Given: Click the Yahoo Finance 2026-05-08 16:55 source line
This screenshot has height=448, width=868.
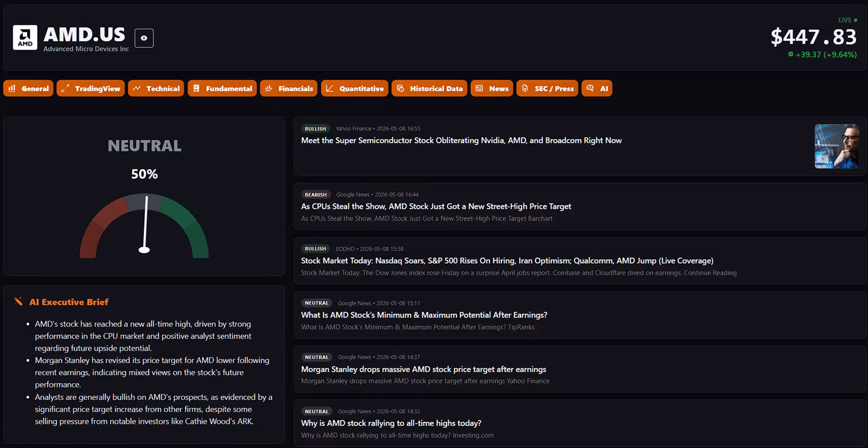Looking at the screenshot, I should click(378, 129).
